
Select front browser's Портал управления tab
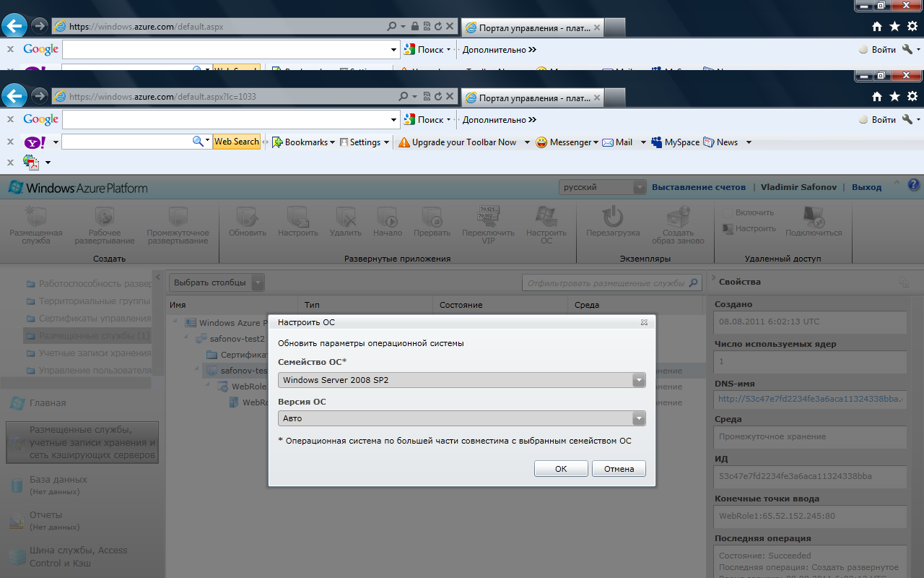[x=531, y=98]
